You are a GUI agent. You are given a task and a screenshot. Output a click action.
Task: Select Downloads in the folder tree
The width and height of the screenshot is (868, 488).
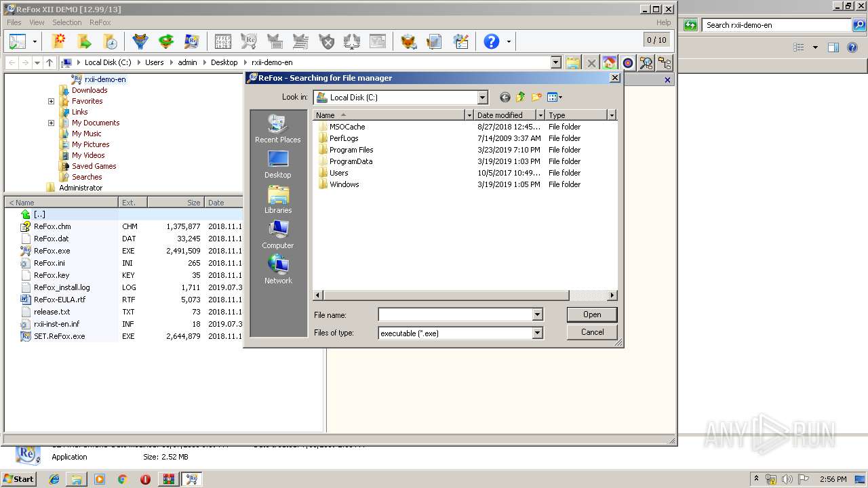[x=90, y=90]
